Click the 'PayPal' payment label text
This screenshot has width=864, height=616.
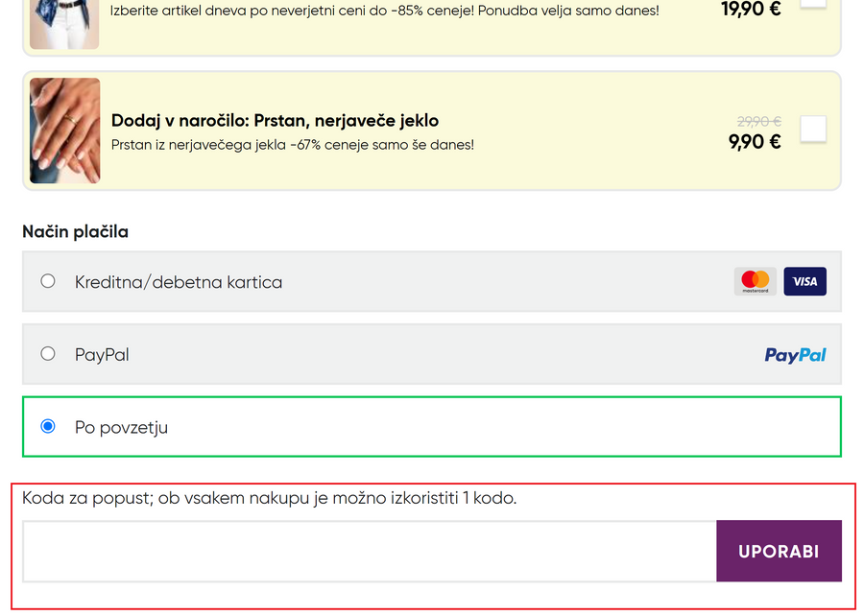(x=102, y=355)
